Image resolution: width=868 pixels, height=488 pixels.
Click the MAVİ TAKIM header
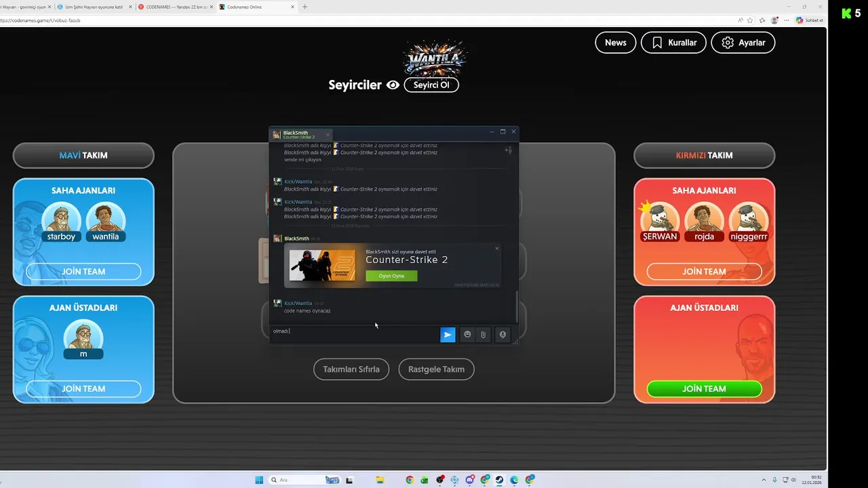(83, 155)
